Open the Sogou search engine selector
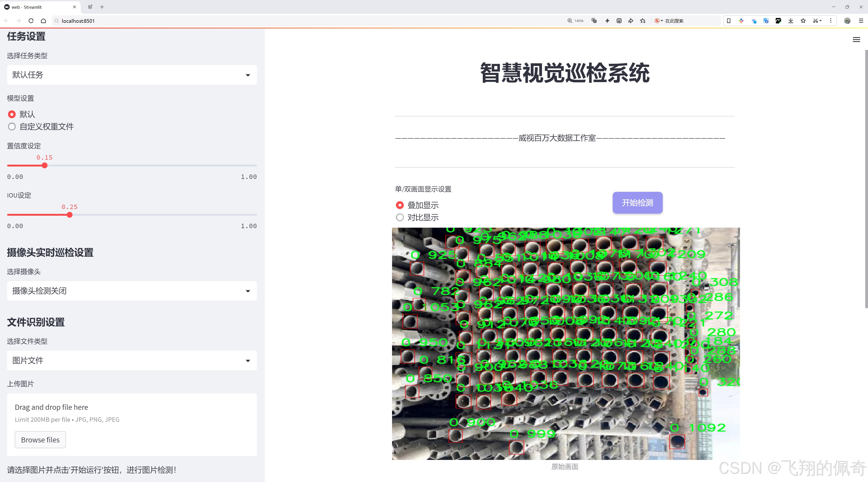 point(658,20)
